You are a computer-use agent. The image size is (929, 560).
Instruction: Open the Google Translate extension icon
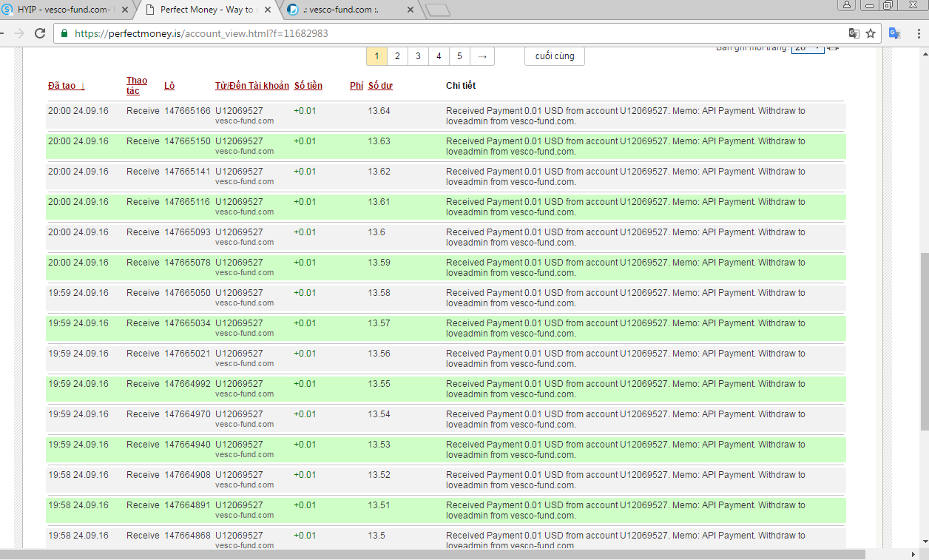[x=894, y=33]
